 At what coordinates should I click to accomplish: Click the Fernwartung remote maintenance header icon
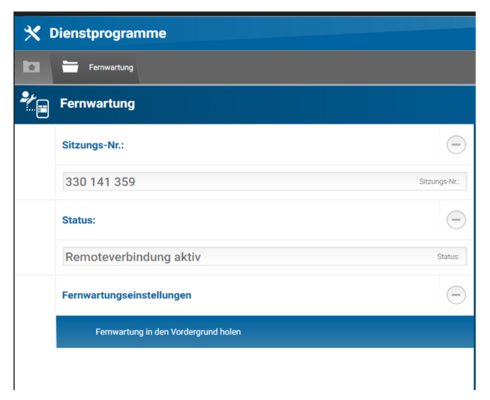point(35,105)
